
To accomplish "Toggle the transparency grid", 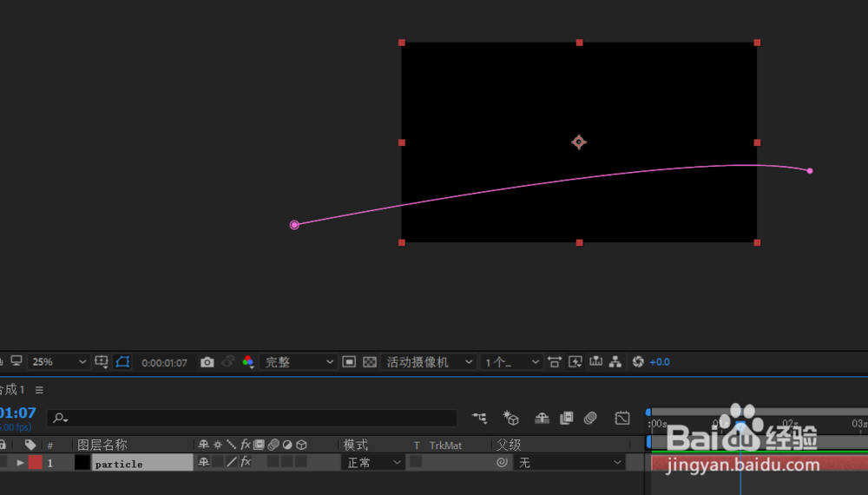I will (369, 362).
